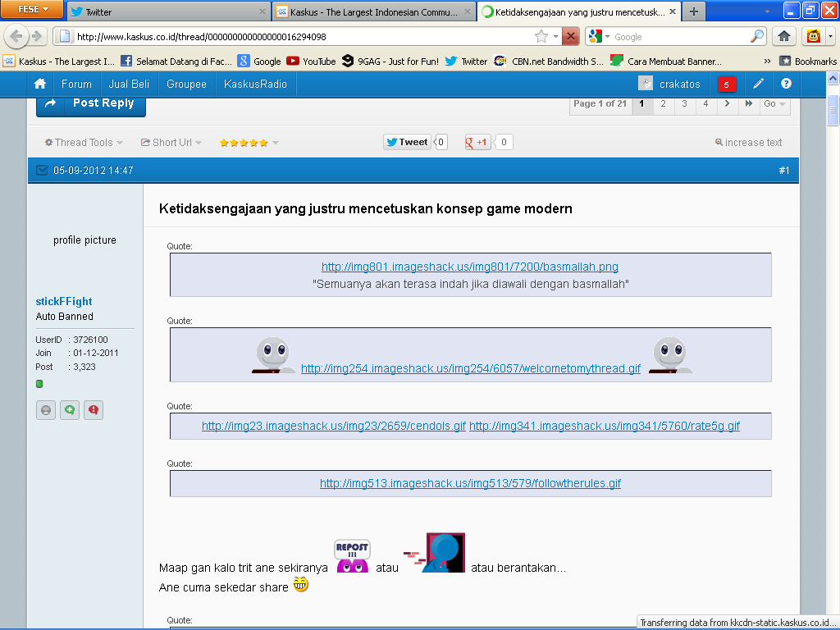Open the bookmark star history dropdown arrow
Image resolution: width=840 pixels, height=630 pixels.
[555, 36]
